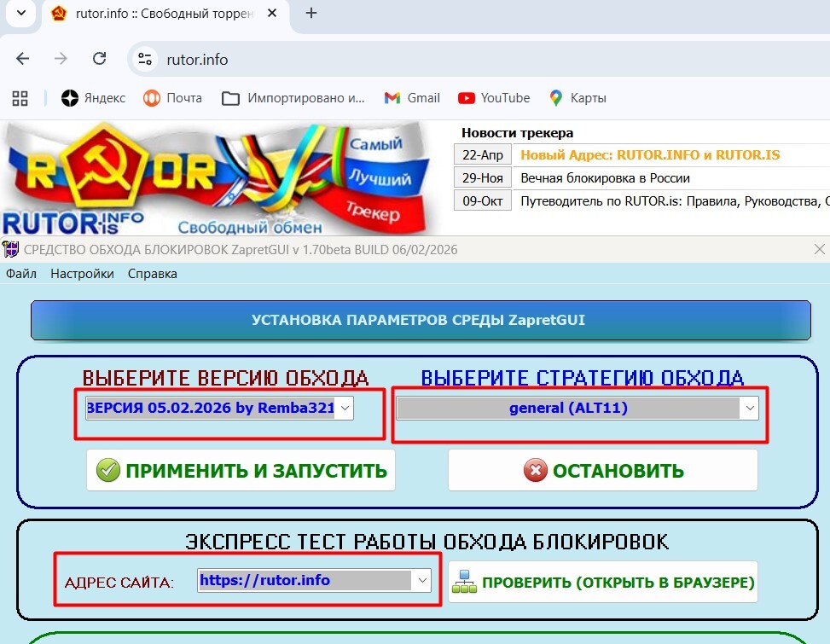The image size is (830, 644).
Task: Click the RUTOR logo banner
Action: click(218, 177)
